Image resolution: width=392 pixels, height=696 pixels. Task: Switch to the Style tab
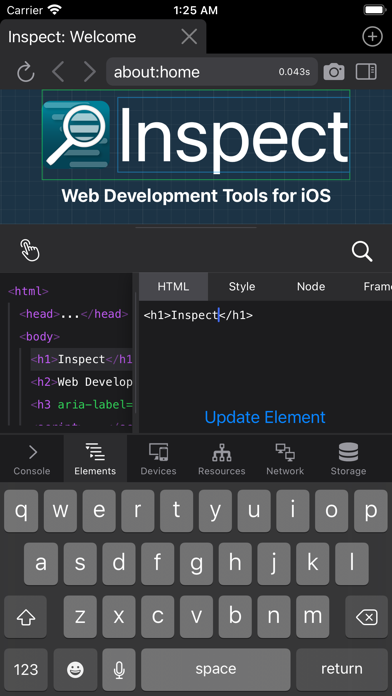point(242,287)
